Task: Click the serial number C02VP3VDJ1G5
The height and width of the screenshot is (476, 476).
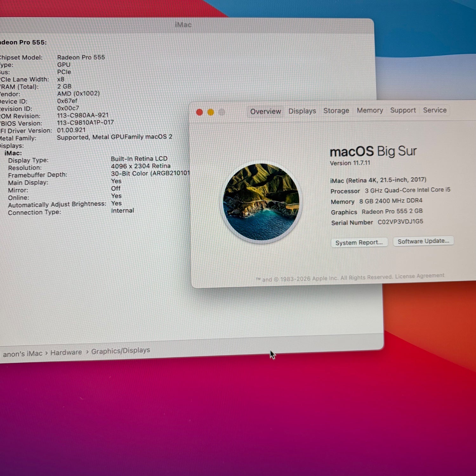Action: pyautogui.click(x=400, y=221)
